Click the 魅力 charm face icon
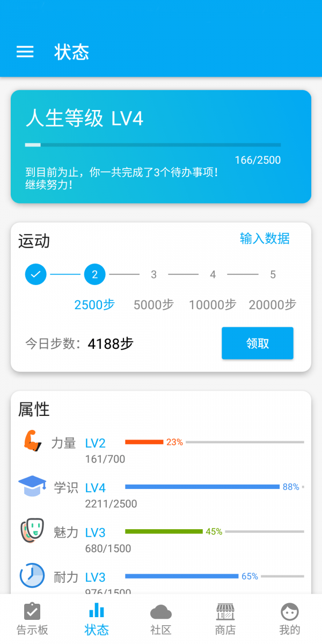Screen dimensions: 322x644 (x=32, y=530)
